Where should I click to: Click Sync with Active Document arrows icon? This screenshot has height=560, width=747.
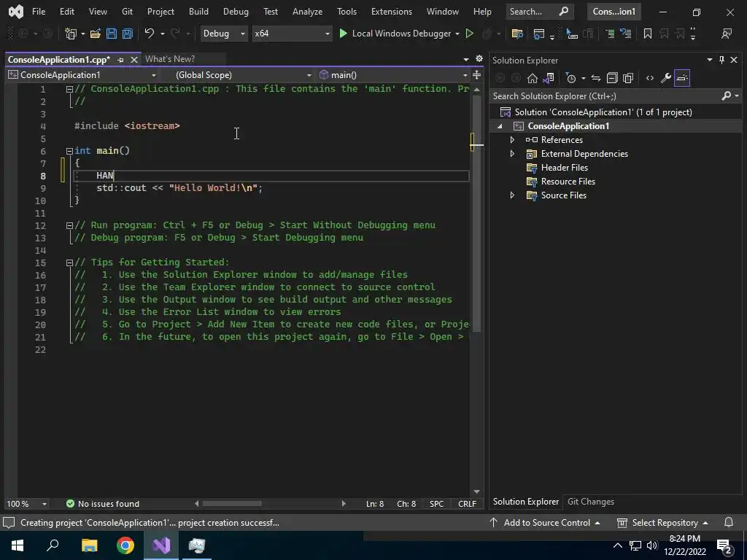click(x=595, y=78)
